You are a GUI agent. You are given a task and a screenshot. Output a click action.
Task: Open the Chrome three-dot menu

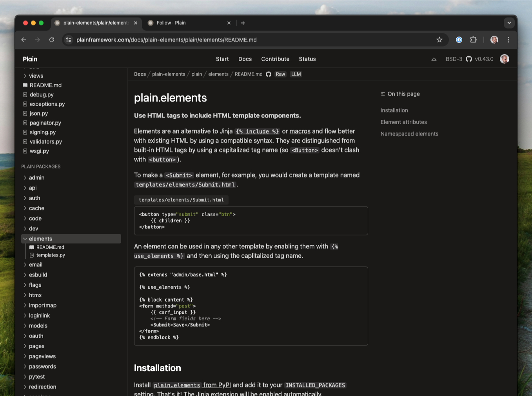508,40
